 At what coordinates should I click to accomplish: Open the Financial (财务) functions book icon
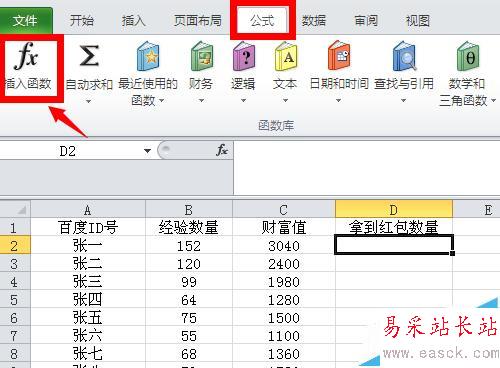coord(201,56)
